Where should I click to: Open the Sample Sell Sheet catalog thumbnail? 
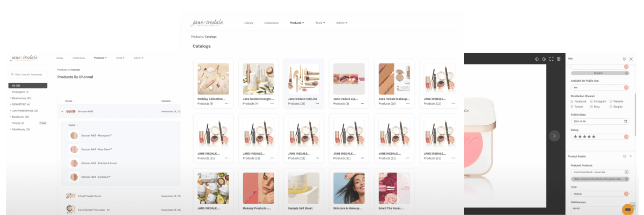[x=304, y=188]
